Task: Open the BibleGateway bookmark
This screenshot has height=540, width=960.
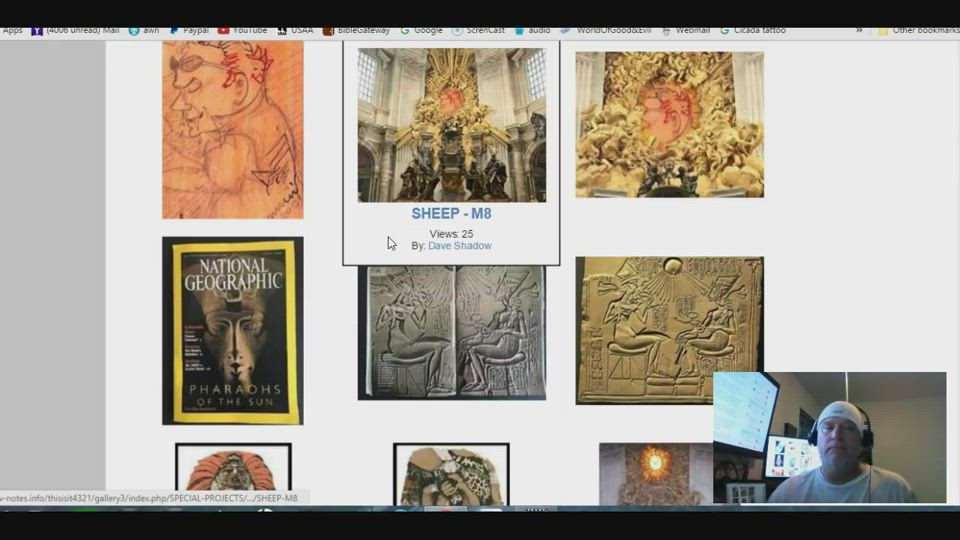Action: click(356, 30)
